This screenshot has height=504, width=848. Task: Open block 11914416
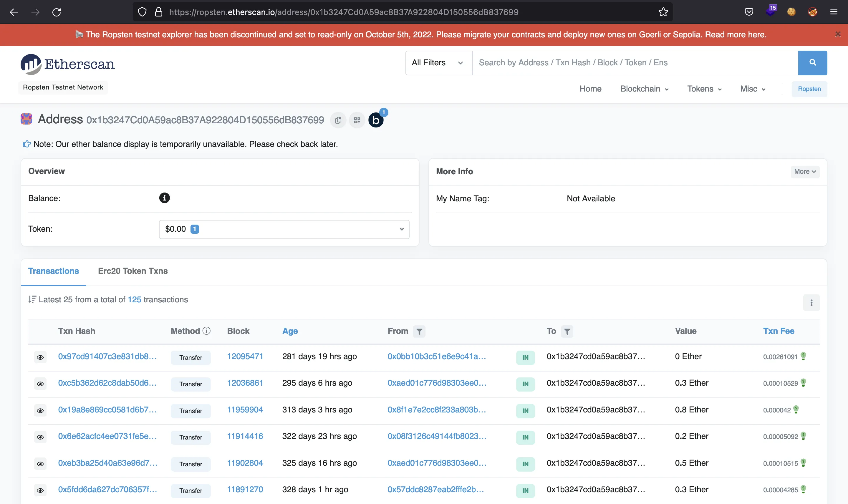245,436
